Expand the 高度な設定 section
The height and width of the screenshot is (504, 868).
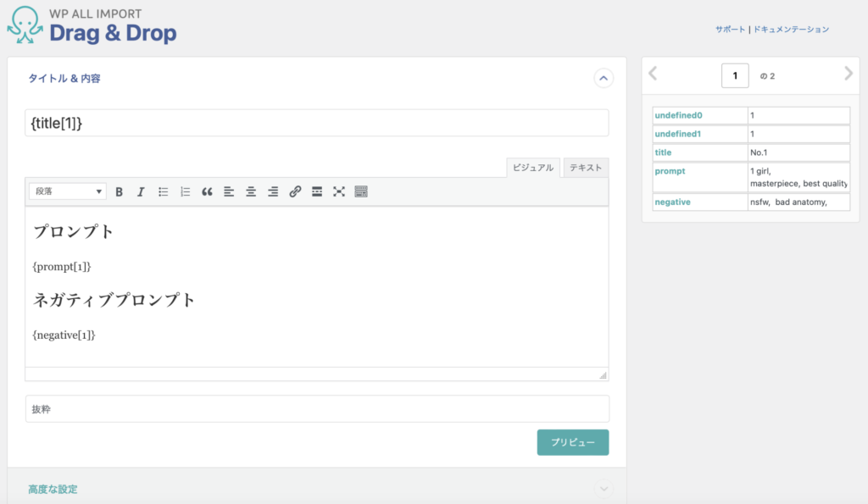[x=604, y=489]
